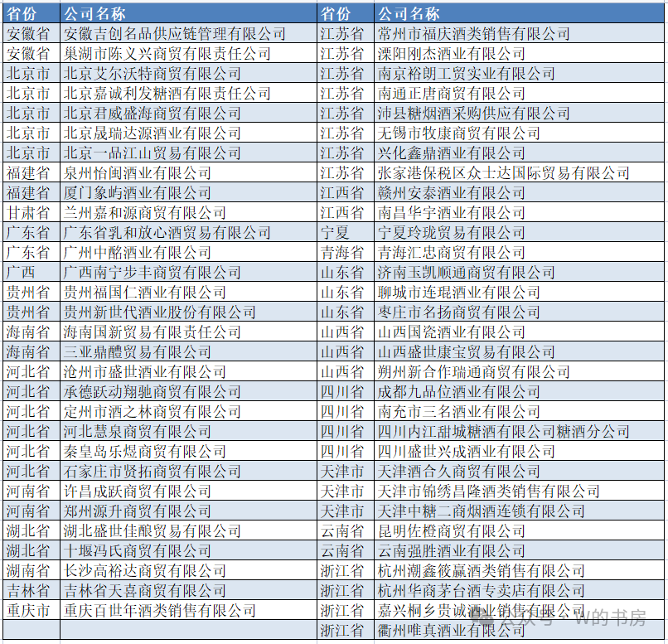668x644 pixels.
Task: Select 成都九品位酒业有限公司
Action: pyautogui.click(x=520, y=391)
